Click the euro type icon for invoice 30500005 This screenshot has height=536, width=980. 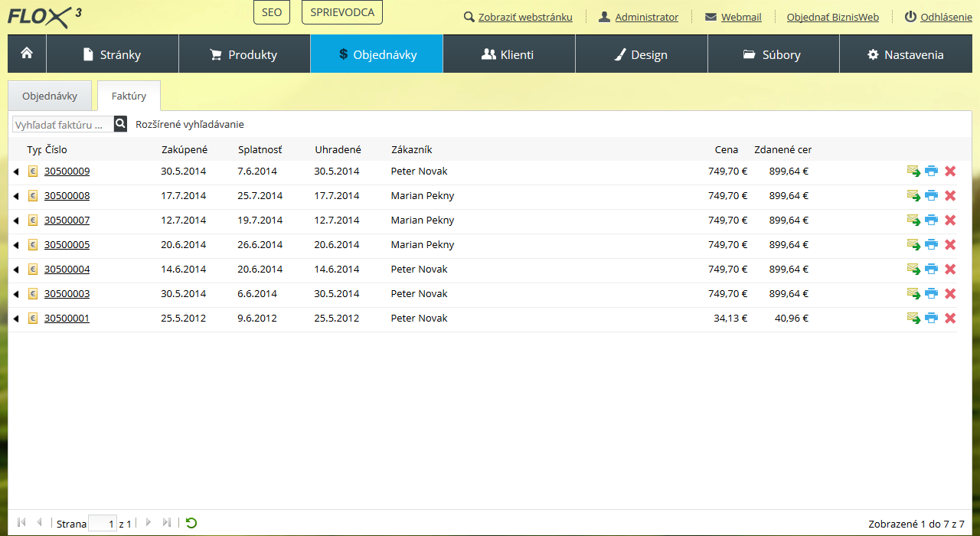click(33, 245)
